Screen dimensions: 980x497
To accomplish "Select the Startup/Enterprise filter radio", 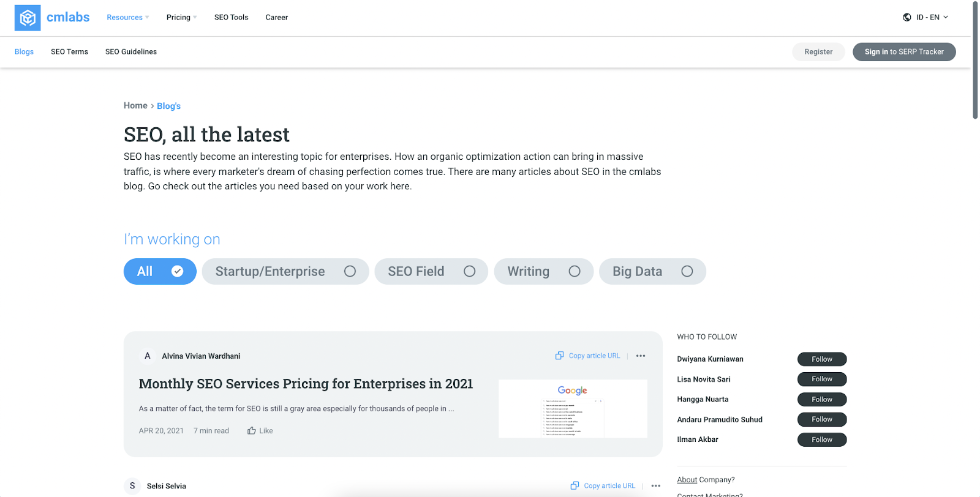I will [x=350, y=271].
